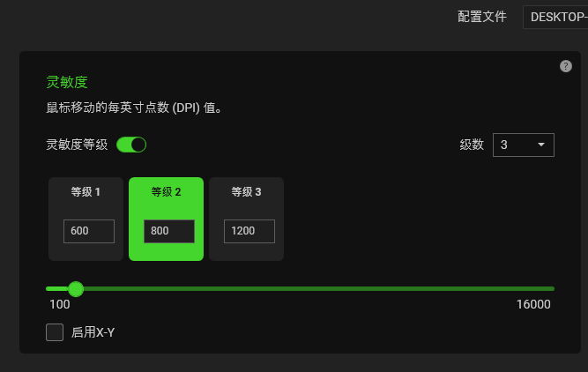Click the 1200 DPI input field
The width and height of the screenshot is (588, 372).
click(249, 231)
